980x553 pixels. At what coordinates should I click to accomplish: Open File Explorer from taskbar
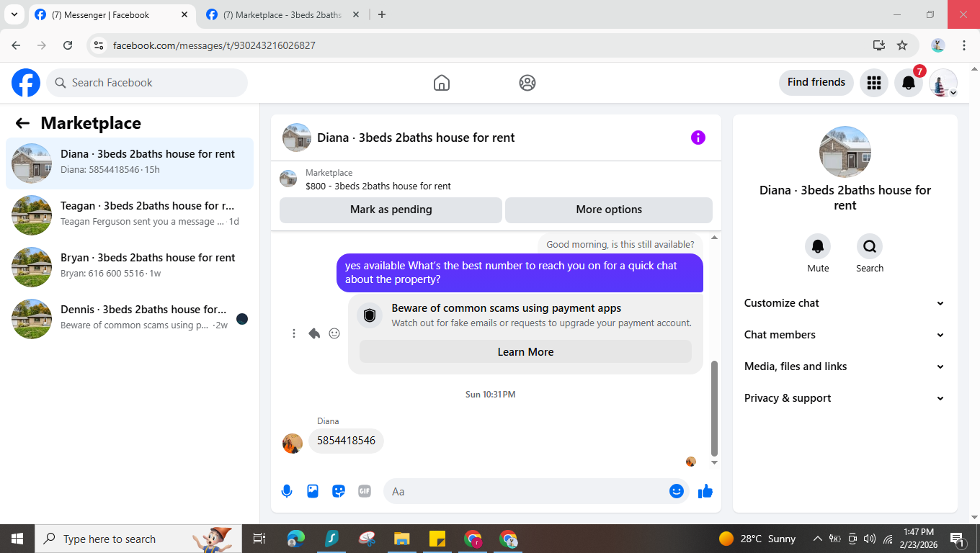(x=402, y=539)
